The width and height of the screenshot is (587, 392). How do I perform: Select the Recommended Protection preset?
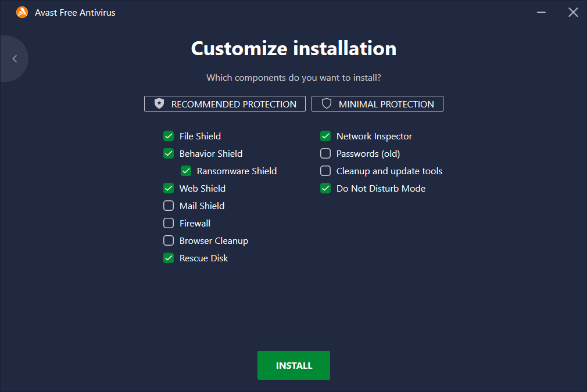(x=225, y=104)
